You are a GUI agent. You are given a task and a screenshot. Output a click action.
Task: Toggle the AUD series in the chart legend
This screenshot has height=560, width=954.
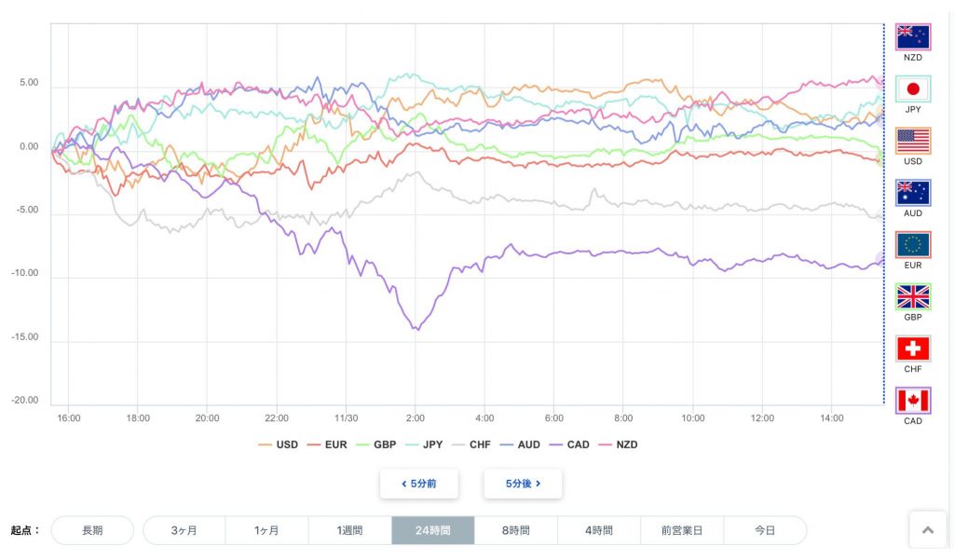point(520,444)
